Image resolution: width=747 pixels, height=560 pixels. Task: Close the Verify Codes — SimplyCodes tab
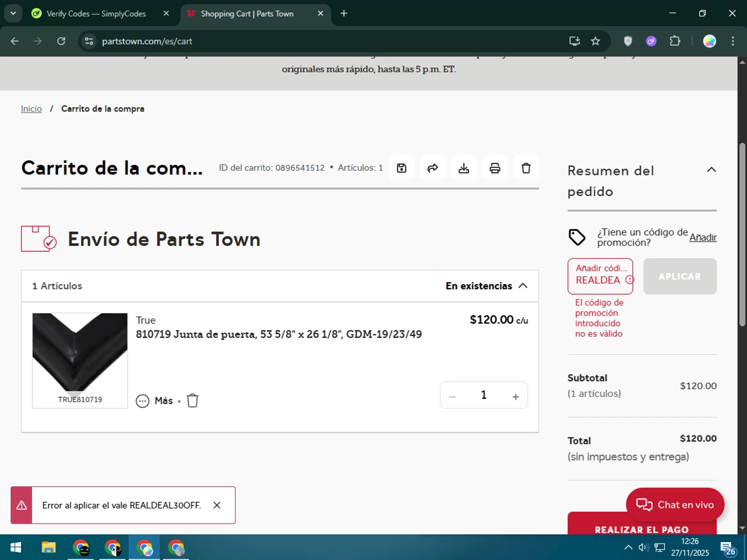click(166, 13)
